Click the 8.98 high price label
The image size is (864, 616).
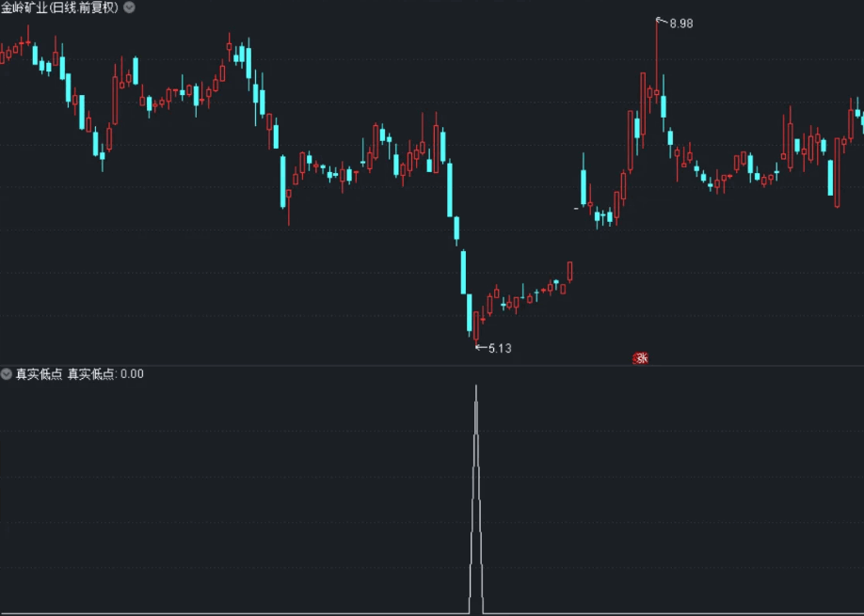point(681,24)
